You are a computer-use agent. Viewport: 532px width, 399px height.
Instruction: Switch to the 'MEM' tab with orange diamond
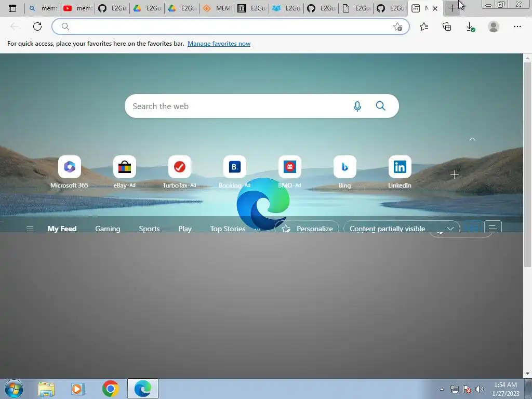[x=217, y=8]
